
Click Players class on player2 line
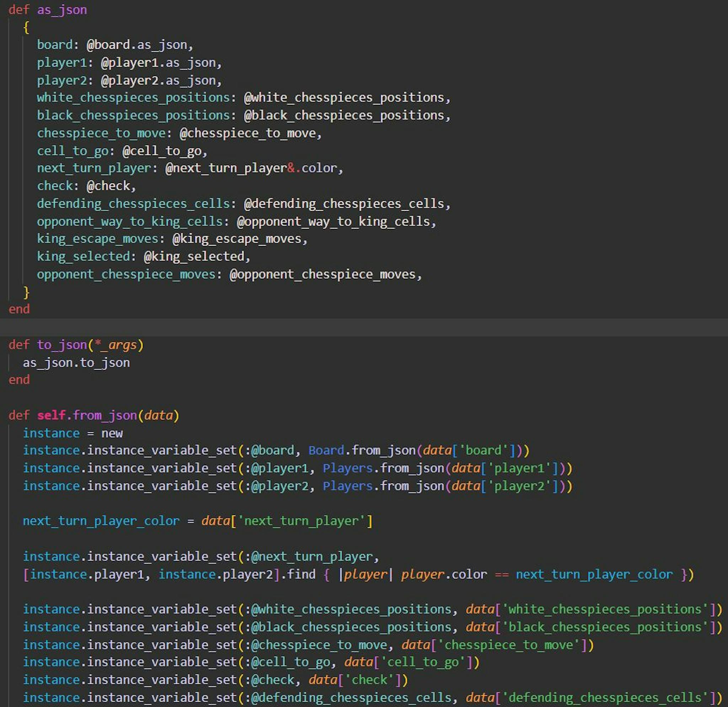coord(348,486)
